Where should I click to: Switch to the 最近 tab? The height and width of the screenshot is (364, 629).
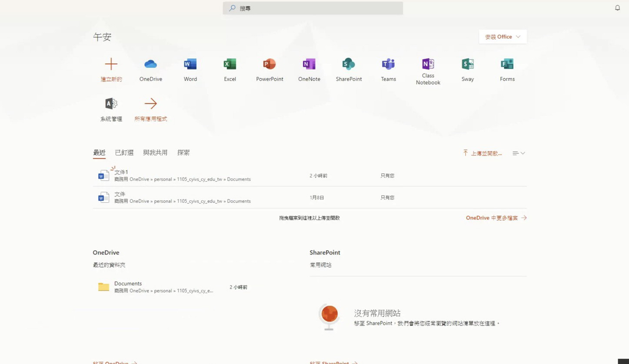tap(99, 153)
